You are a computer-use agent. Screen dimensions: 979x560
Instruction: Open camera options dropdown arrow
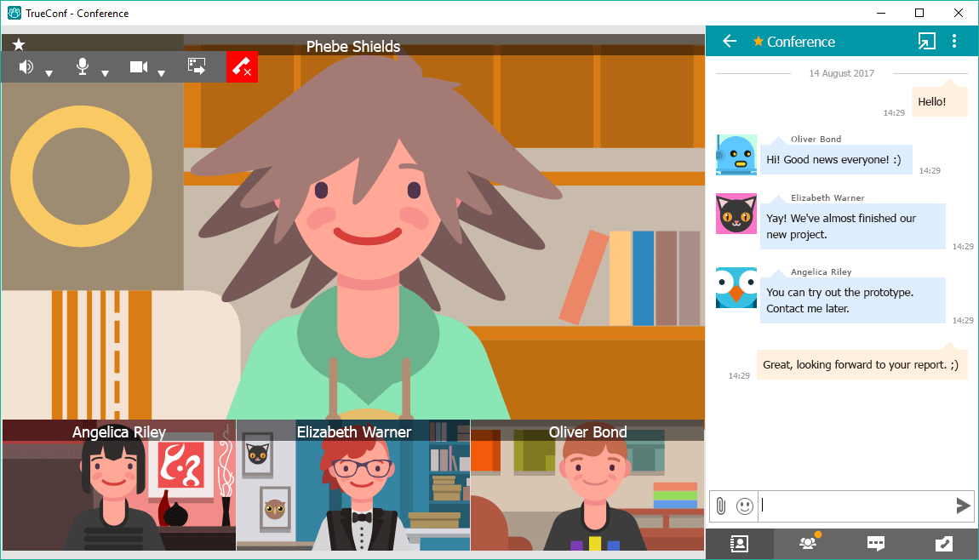pyautogui.click(x=161, y=74)
